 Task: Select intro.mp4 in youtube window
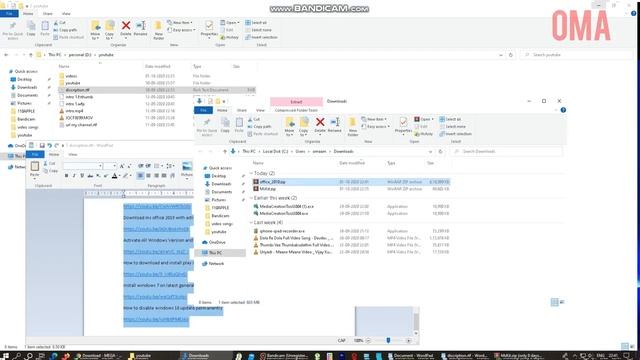coord(74,111)
